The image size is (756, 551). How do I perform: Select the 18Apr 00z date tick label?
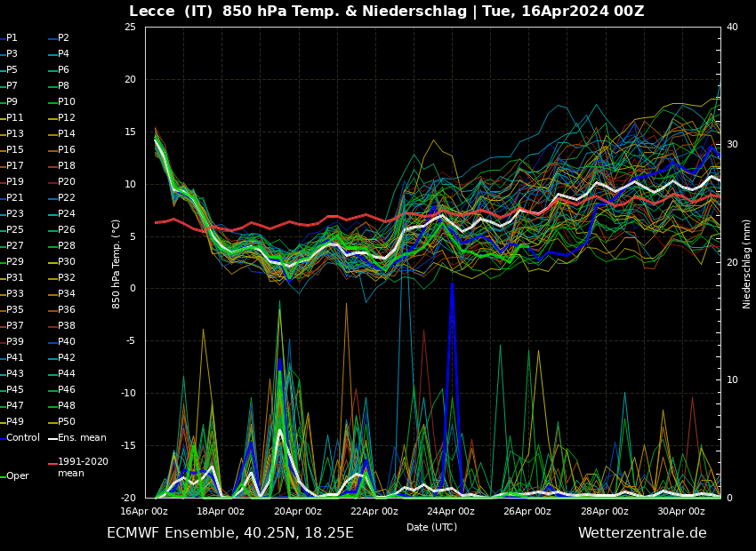(x=221, y=511)
